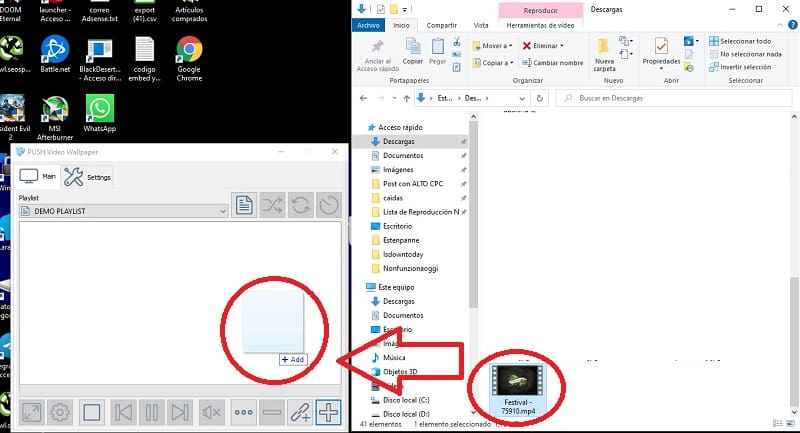Click the Buscar en Descargas search field
Viewport: 800px width, 433px height.
[x=673, y=98]
